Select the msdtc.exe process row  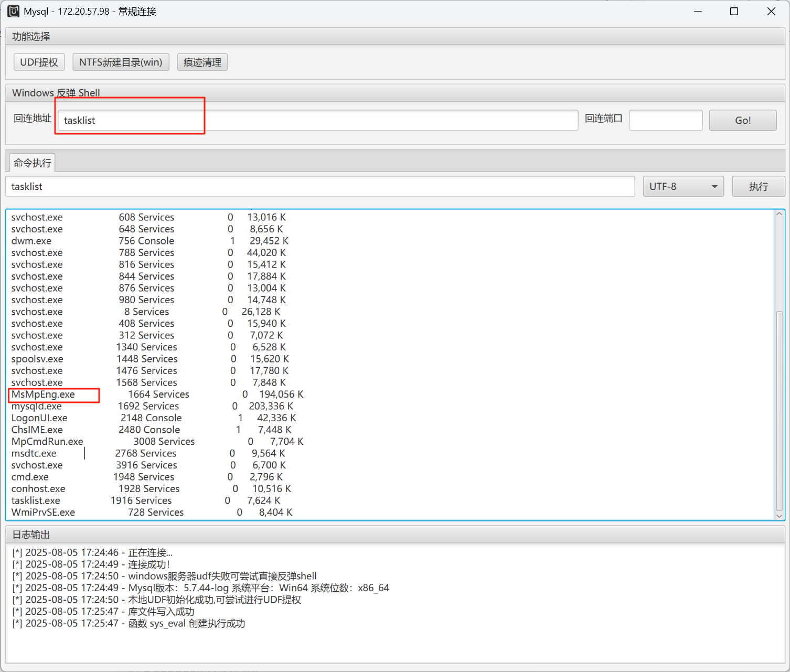coord(148,453)
